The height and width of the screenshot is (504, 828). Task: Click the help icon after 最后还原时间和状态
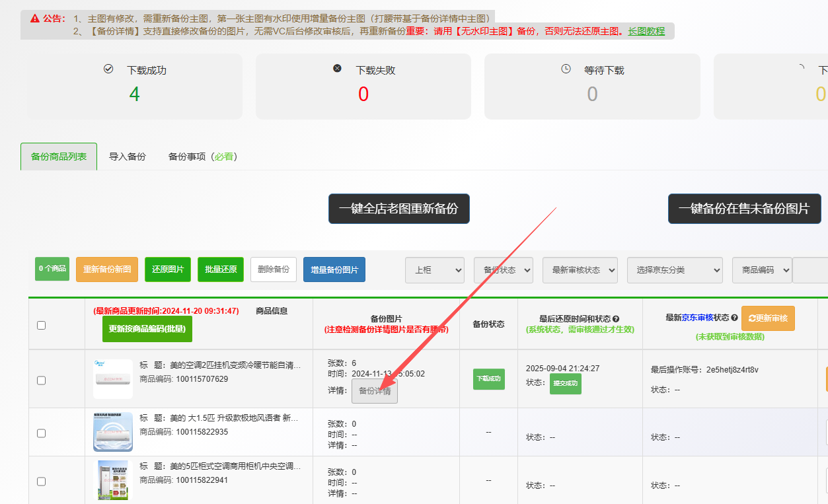pos(616,318)
